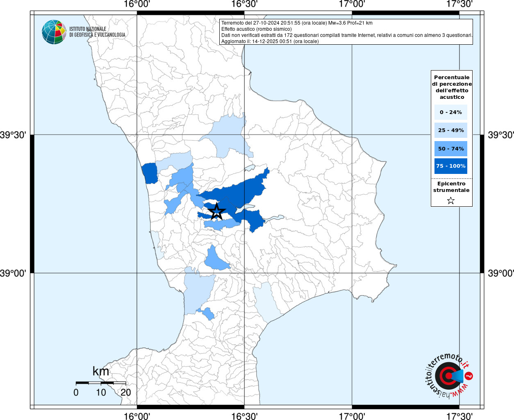Click the haisentitoilterremoto.it logo
The width and height of the screenshot is (514, 420).
448,376
